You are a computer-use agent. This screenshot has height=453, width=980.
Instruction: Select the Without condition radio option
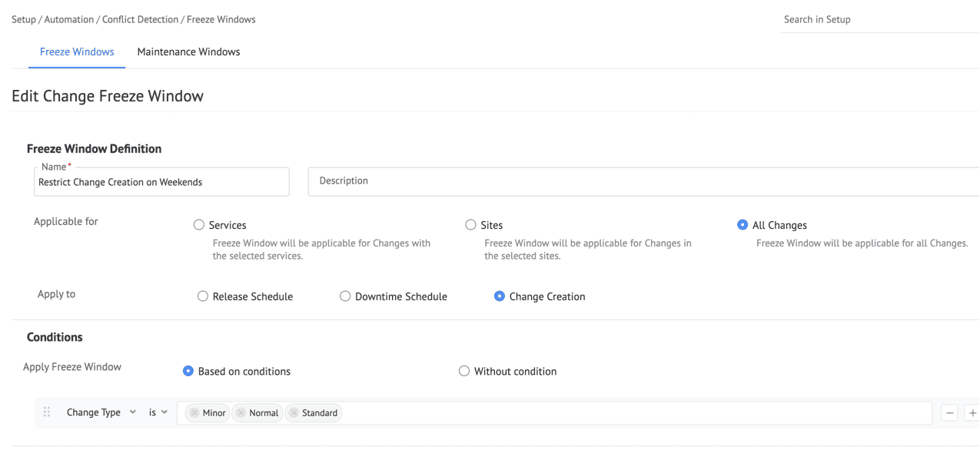coord(463,372)
